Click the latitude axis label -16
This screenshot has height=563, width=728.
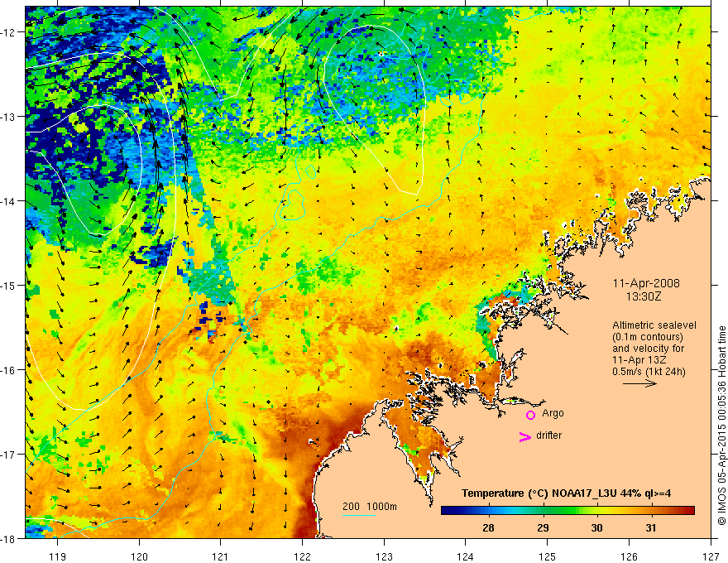coord(9,370)
